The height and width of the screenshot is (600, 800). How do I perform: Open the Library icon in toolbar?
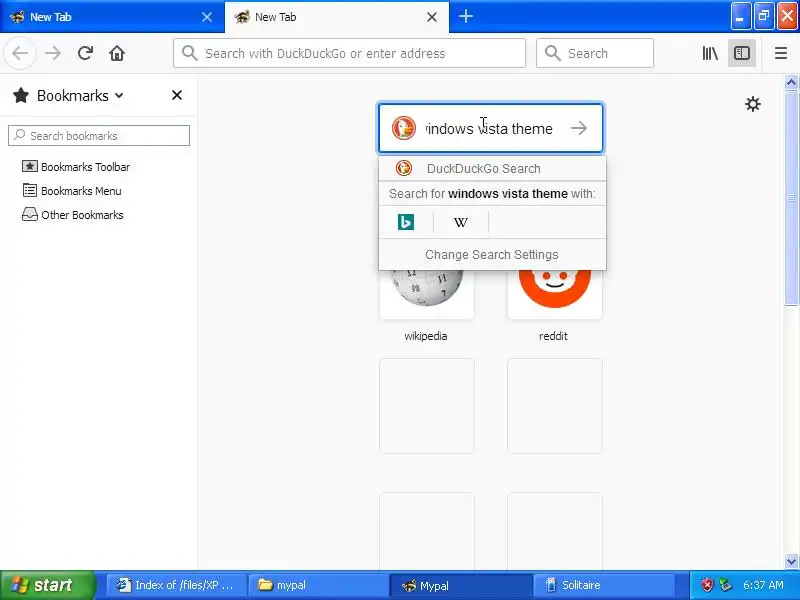coord(710,53)
